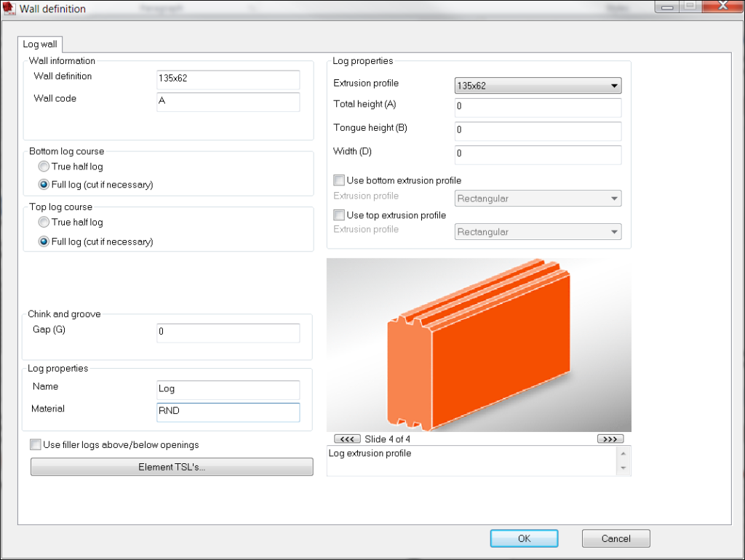Go to previous slide with <<< button
Viewport: 745px width, 560px height.
[x=347, y=439]
